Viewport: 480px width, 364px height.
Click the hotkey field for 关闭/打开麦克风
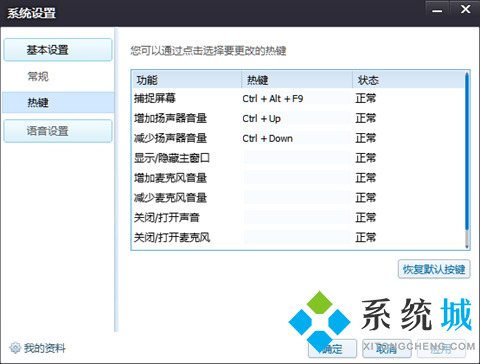click(x=297, y=237)
